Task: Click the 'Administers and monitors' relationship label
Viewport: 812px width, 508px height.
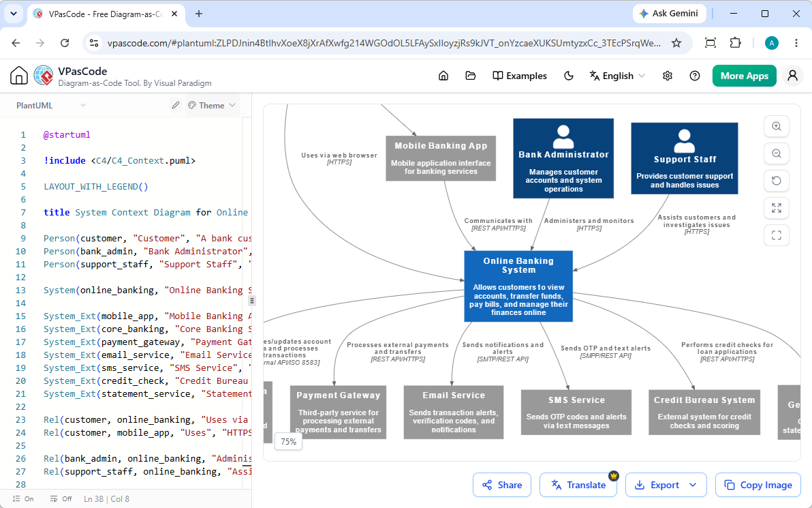Action: 589,221
